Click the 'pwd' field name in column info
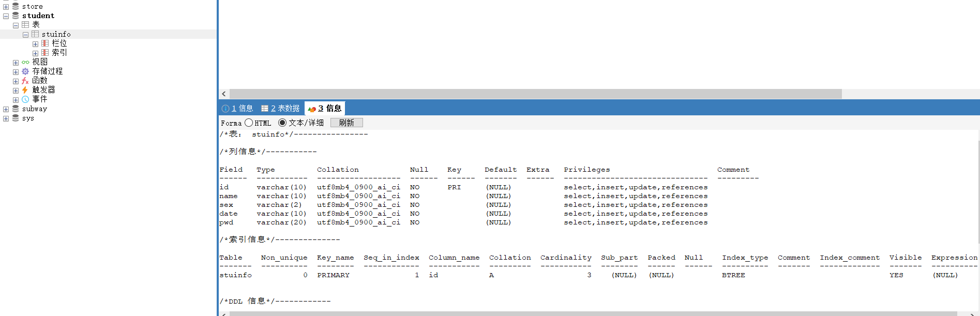Screen dimensions: 980x316 point(227,222)
